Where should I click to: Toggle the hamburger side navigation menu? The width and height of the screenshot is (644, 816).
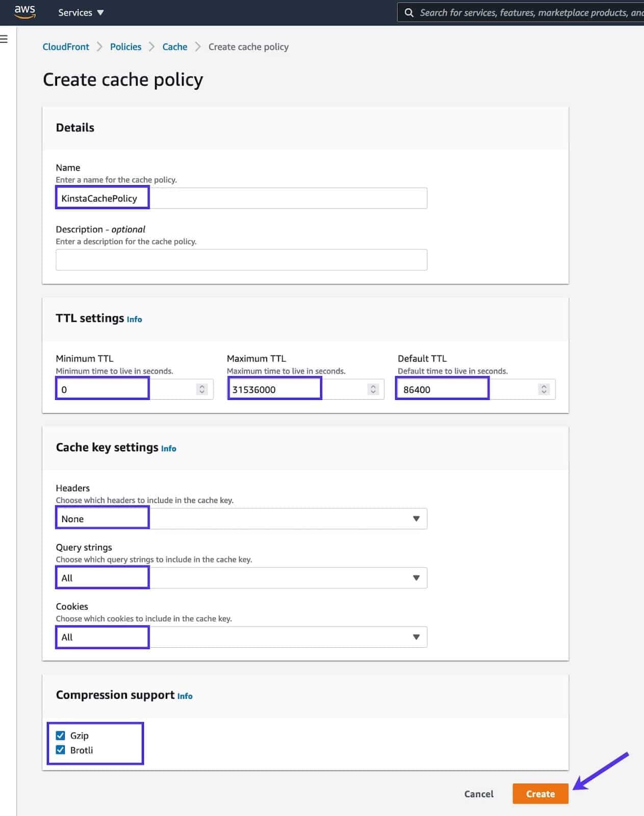(x=4, y=39)
